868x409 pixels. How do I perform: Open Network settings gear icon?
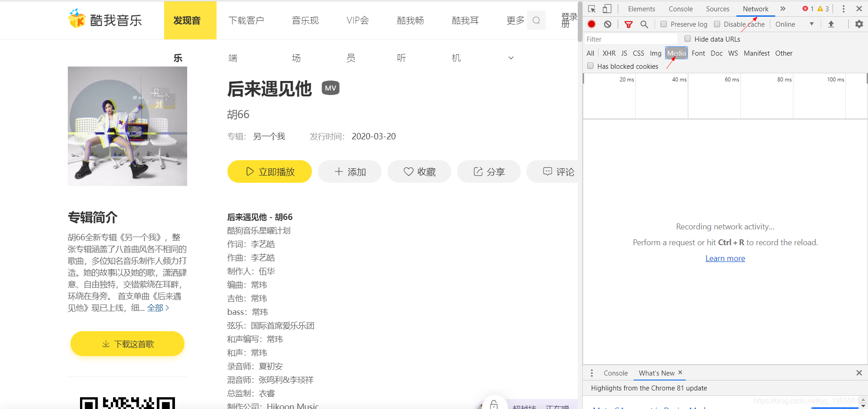[x=859, y=24]
